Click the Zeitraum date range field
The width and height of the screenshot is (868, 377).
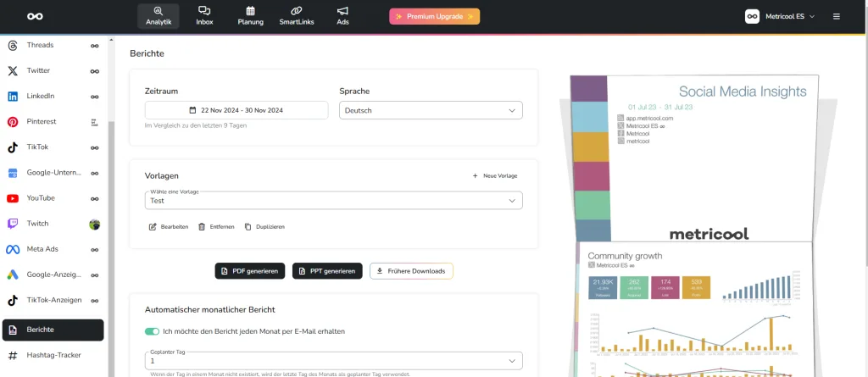pos(236,110)
